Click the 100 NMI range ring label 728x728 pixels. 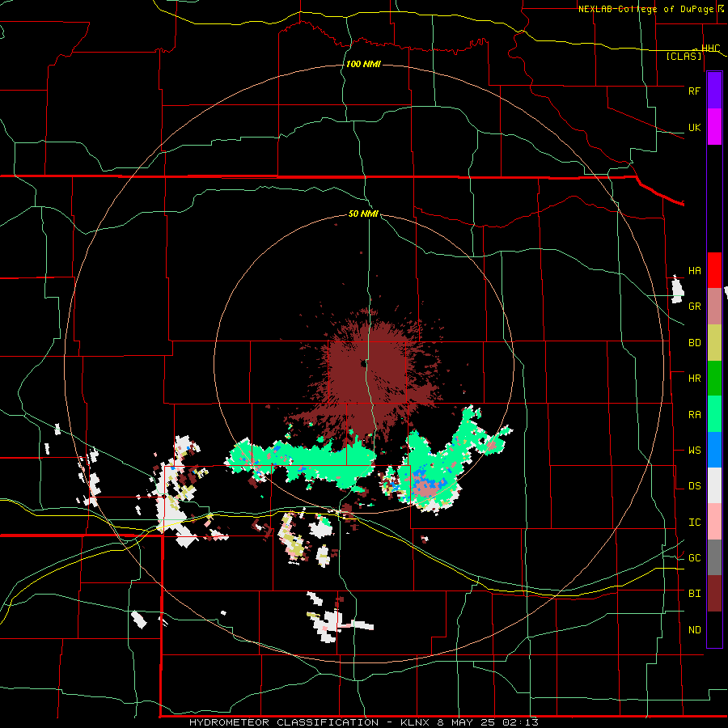(363, 64)
